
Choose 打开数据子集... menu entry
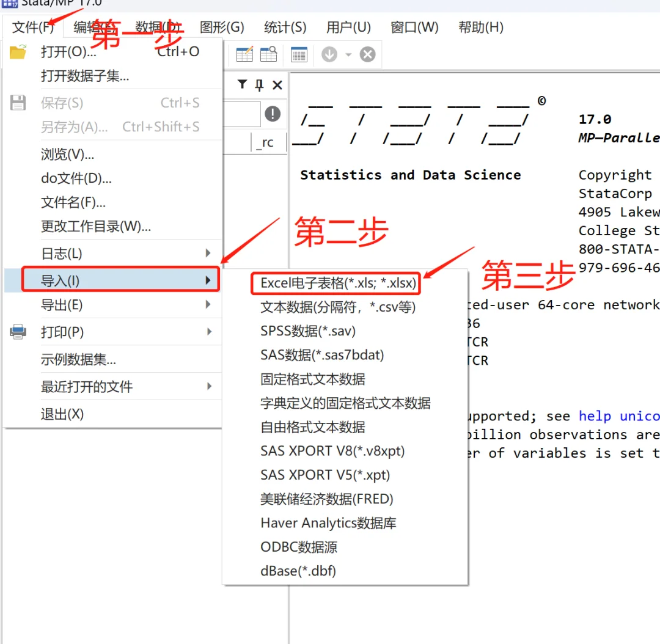tap(113, 76)
